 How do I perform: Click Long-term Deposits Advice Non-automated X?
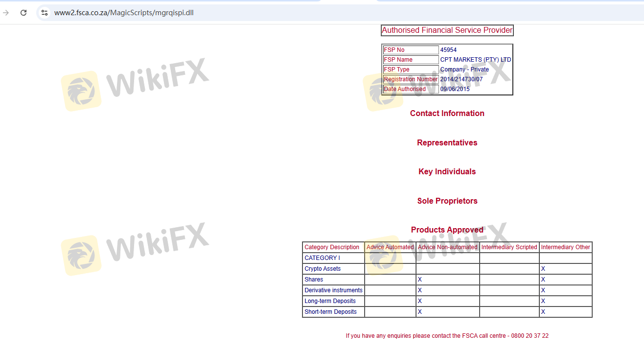[x=420, y=301]
